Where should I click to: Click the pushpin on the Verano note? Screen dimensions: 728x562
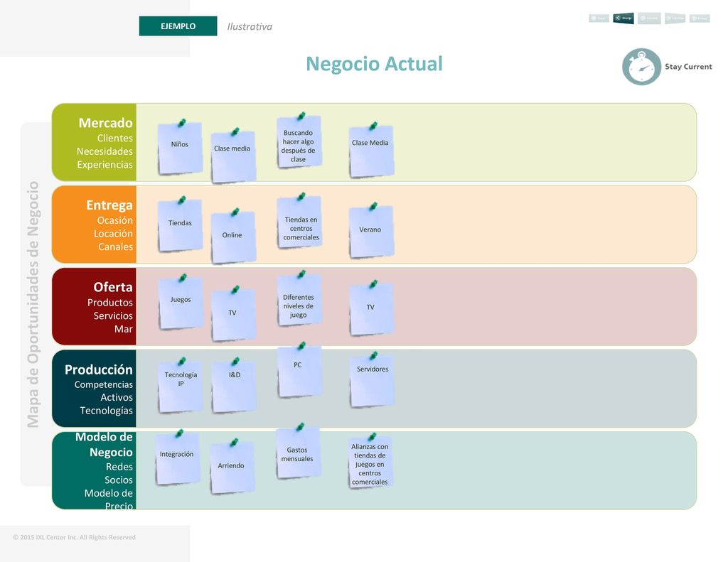(373, 206)
